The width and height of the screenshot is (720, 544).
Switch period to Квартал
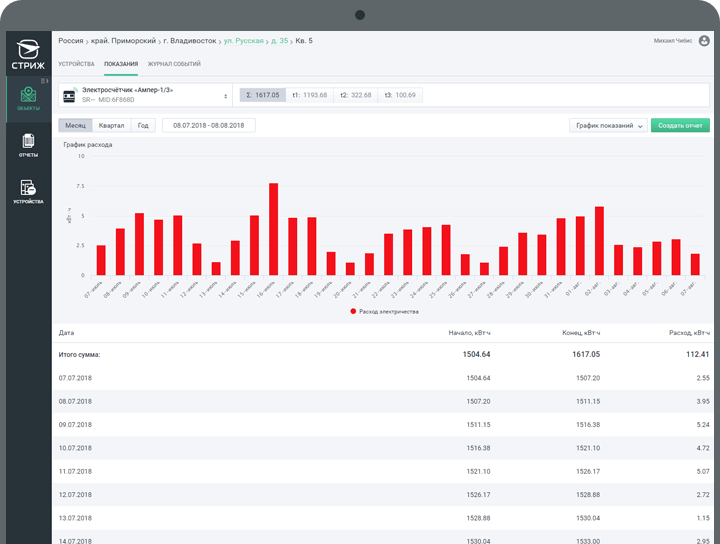coord(112,126)
